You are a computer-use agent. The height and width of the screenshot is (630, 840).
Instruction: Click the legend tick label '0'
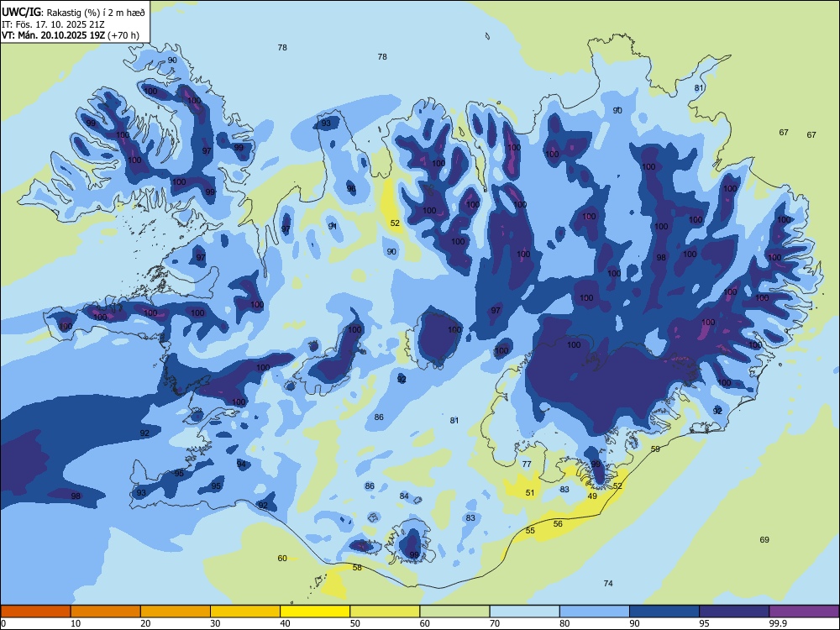click(3, 623)
